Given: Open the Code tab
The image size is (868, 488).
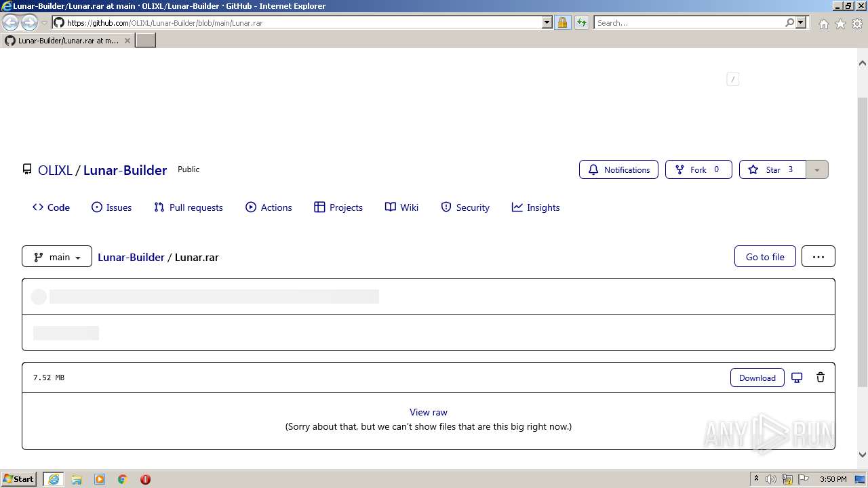Looking at the screenshot, I should (51, 207).
